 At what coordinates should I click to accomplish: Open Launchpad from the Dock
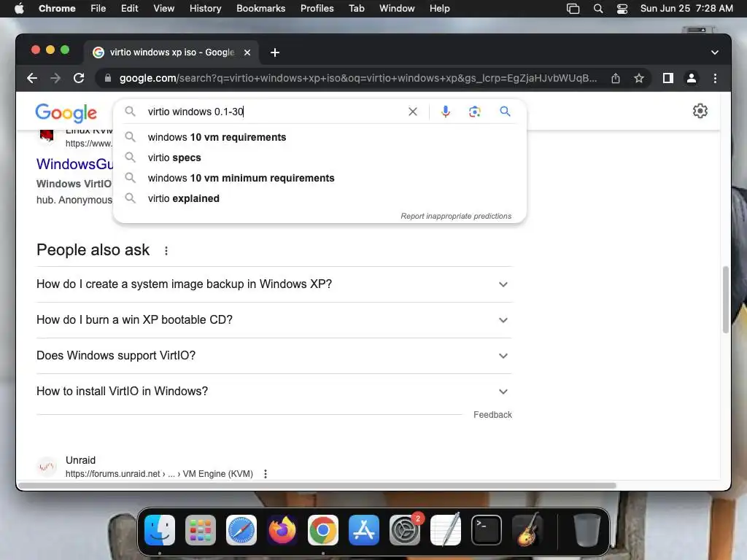click(x=201, y=530)
